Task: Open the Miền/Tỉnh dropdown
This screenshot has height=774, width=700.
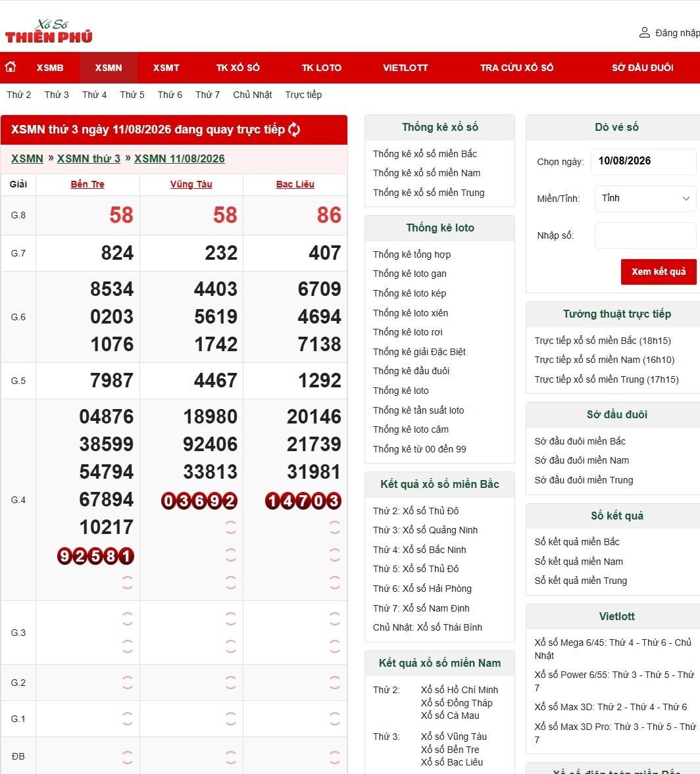Action: pos(645,198)
